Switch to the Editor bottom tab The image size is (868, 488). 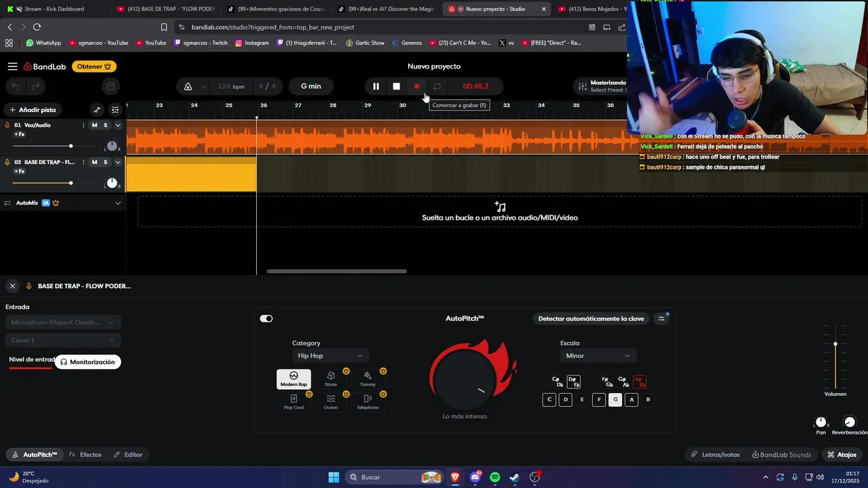click(127, 455)
